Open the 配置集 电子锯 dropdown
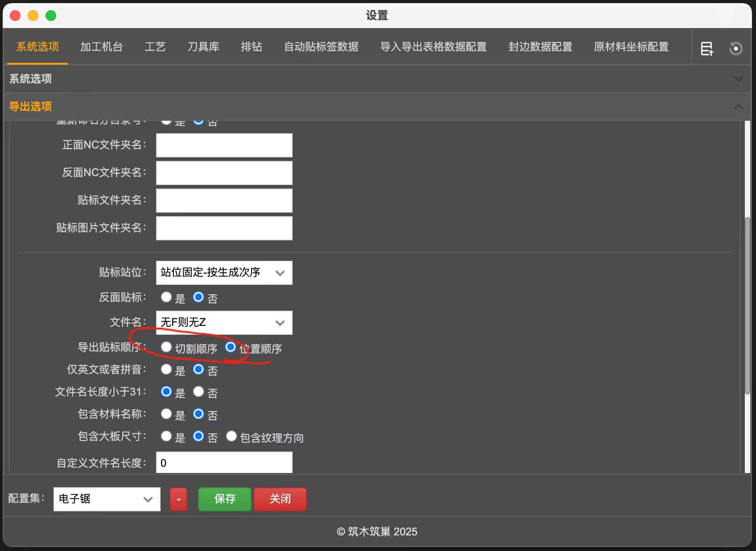Viewport: 756px width, 551px height. 107,499
